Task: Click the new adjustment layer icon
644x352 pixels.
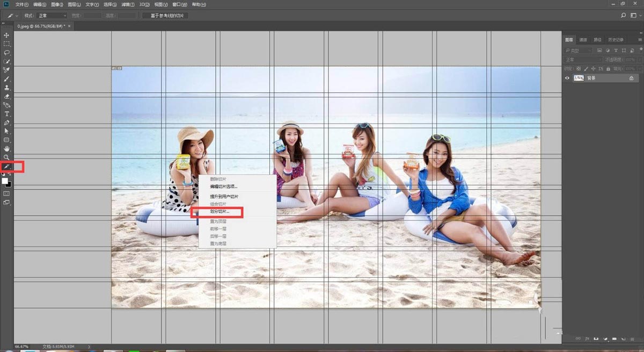Action: coord(605,339)
